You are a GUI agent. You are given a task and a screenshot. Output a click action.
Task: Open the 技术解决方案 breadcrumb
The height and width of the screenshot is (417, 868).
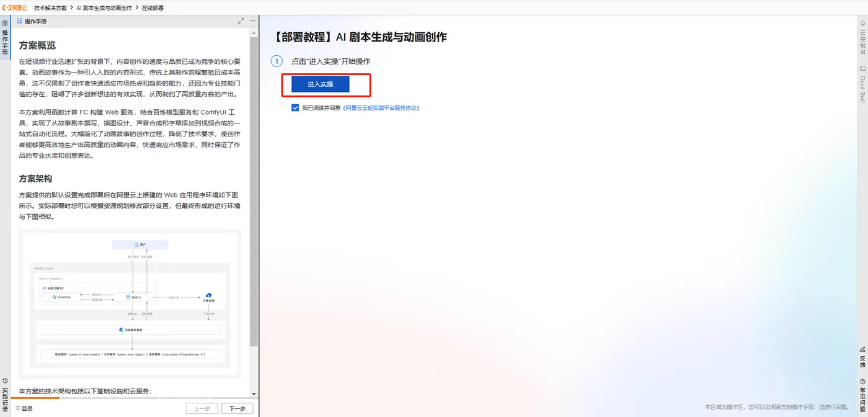[50, 7]
